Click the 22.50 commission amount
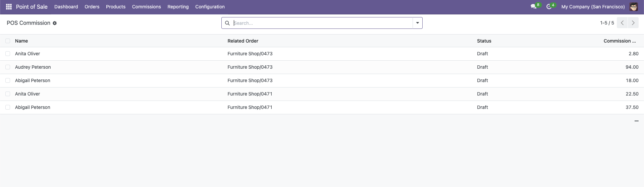The width and height of the screenshot is (644, 187). click(x=632, y=94)
